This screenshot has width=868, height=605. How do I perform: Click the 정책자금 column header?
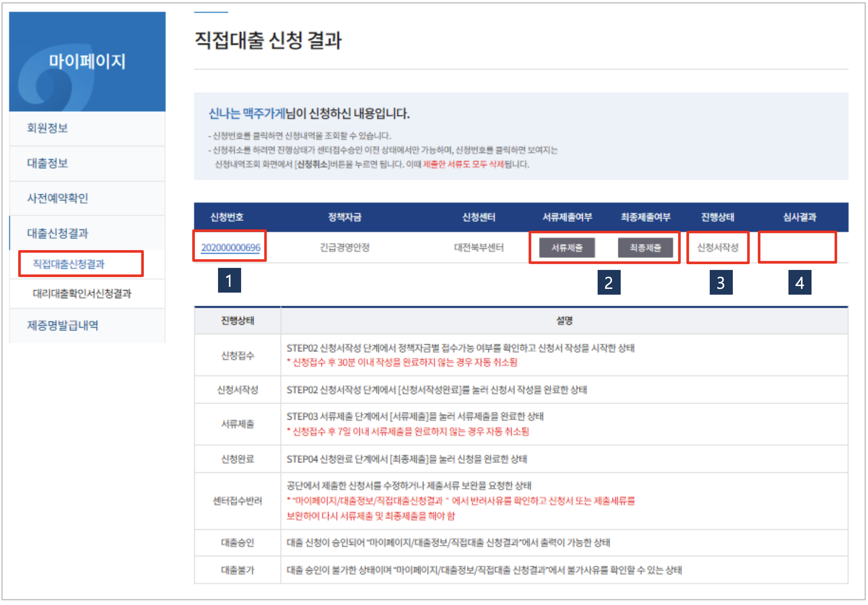345,217
